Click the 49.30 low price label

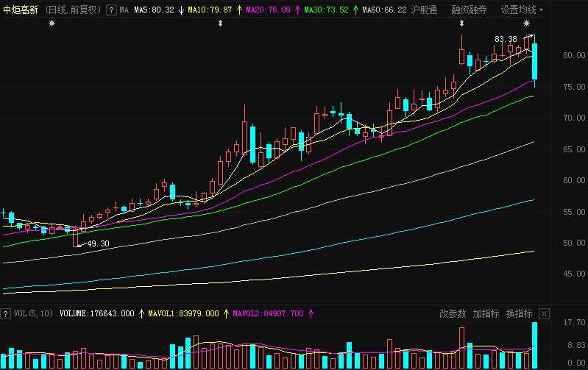click(x=98, y=243)
